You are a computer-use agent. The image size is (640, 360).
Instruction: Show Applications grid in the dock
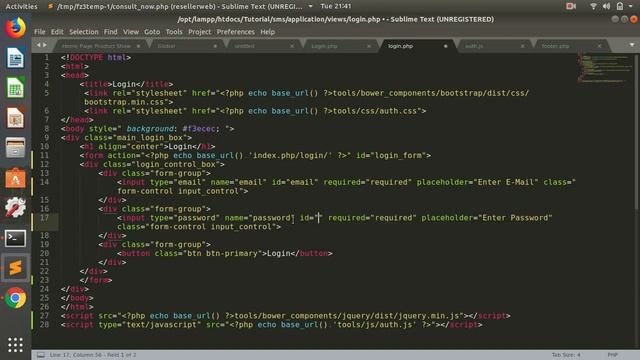pyautogui.click(x=16, y=345)
